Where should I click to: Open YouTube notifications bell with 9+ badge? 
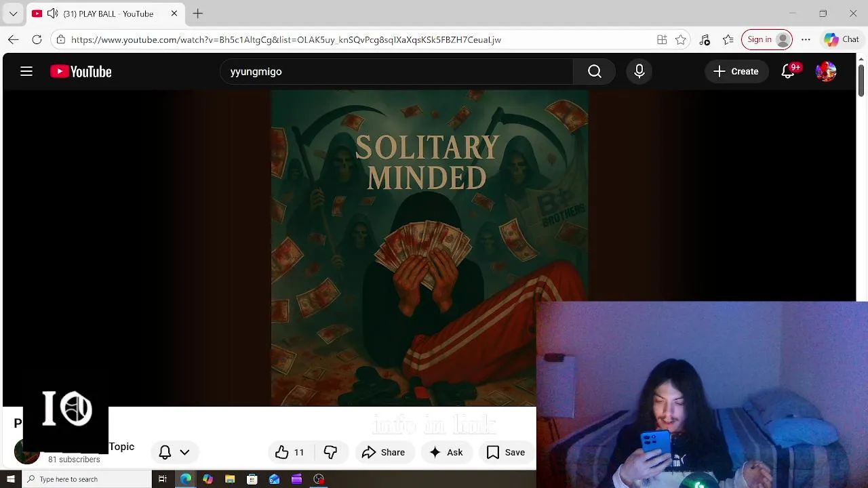click(788, 71)
